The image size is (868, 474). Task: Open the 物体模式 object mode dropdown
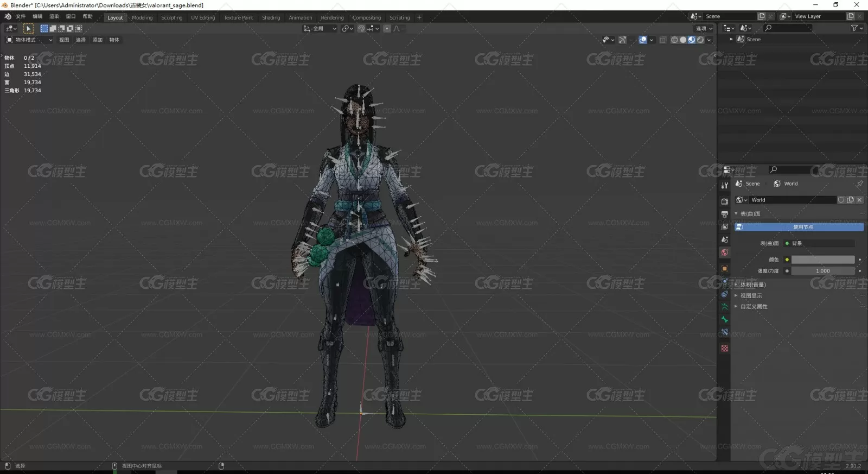(x=29, y=40)
